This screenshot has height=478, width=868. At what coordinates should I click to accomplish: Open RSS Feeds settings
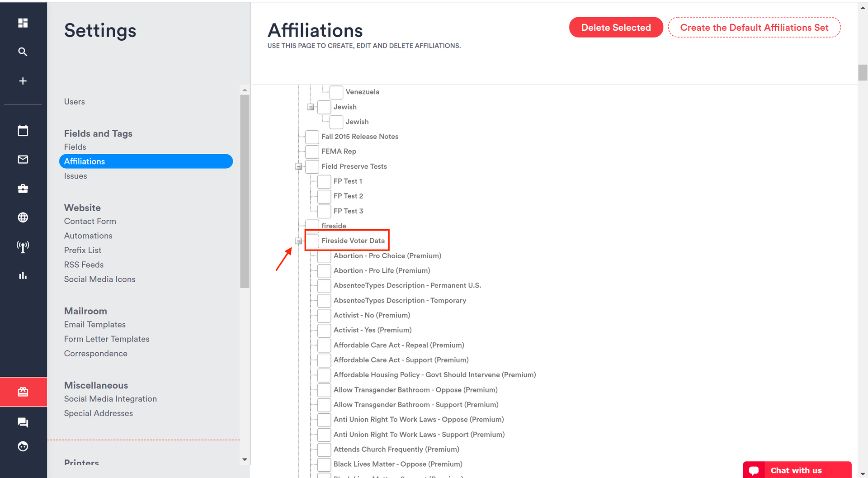[84, 265]
